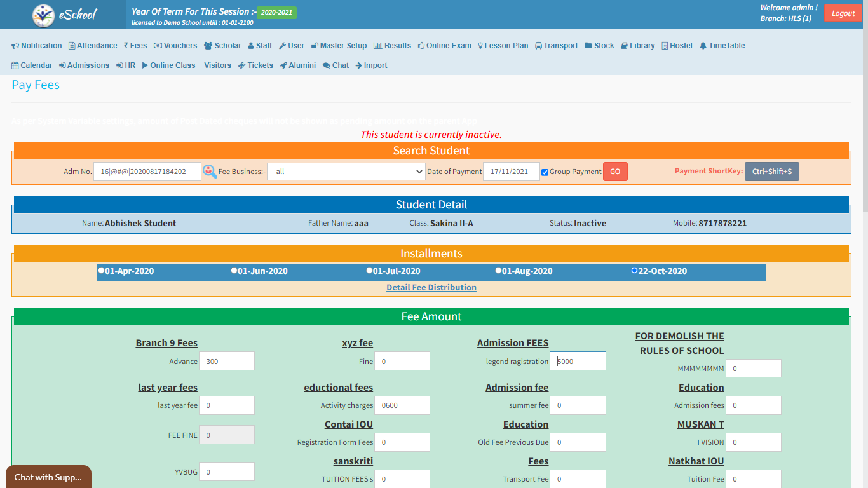Open the Online Exam menu
Screen dimensions: 868x488
pyautogui.click(x=444, y=46)
